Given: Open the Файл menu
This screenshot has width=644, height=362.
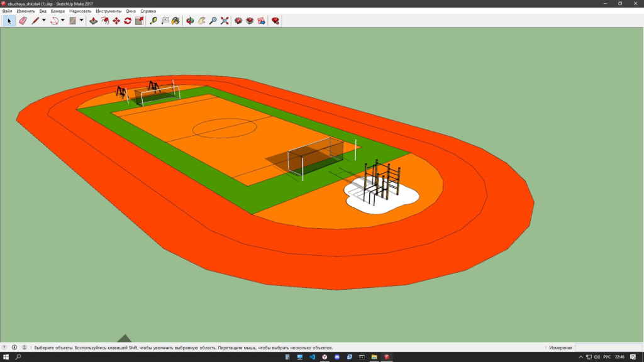Looking at the screenshot, I should point(7,11).
